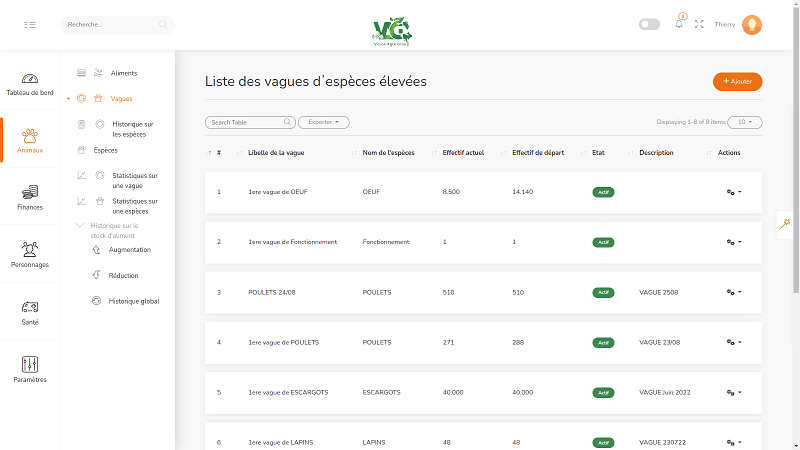
Task: Open the items-per-page dropdown
Action: tap(744, 122)
